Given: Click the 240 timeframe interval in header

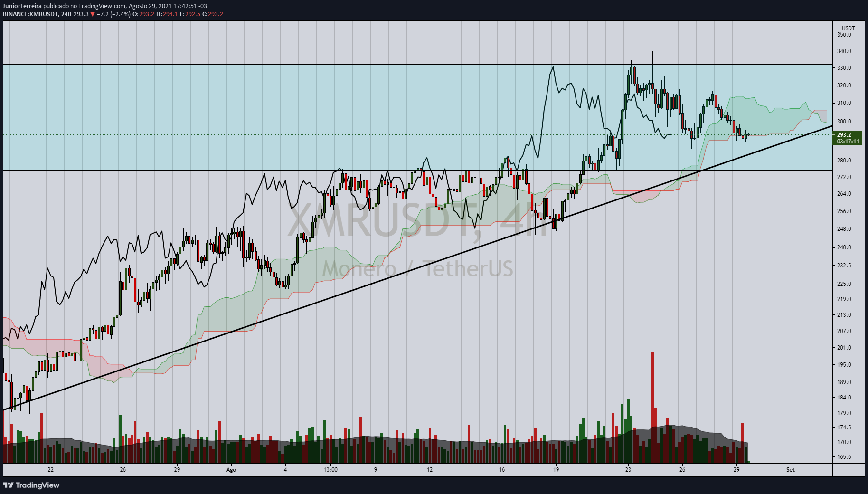Looking at the screenshot, I should [x=66, y=14].
